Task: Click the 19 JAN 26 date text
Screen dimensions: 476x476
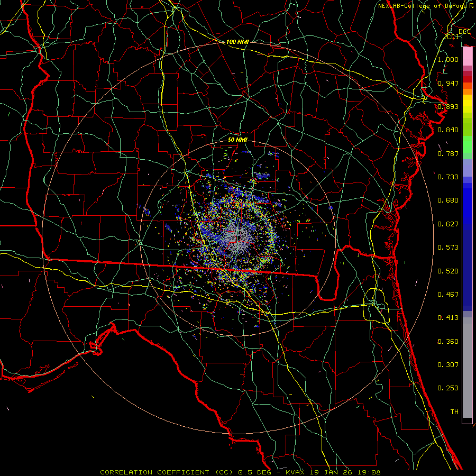Action: 331,472
